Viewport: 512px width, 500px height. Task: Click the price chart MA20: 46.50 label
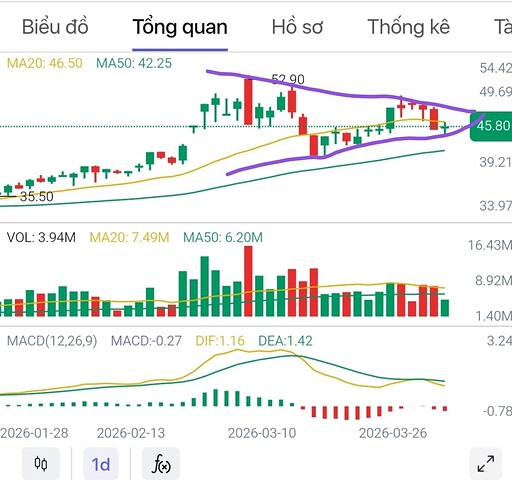[x=45, y=63]
